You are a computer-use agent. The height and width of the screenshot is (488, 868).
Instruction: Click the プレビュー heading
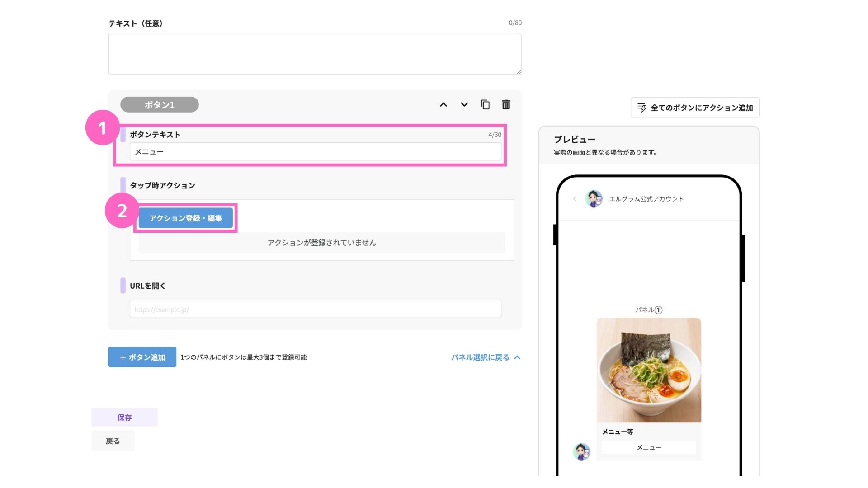coord(575,140)
